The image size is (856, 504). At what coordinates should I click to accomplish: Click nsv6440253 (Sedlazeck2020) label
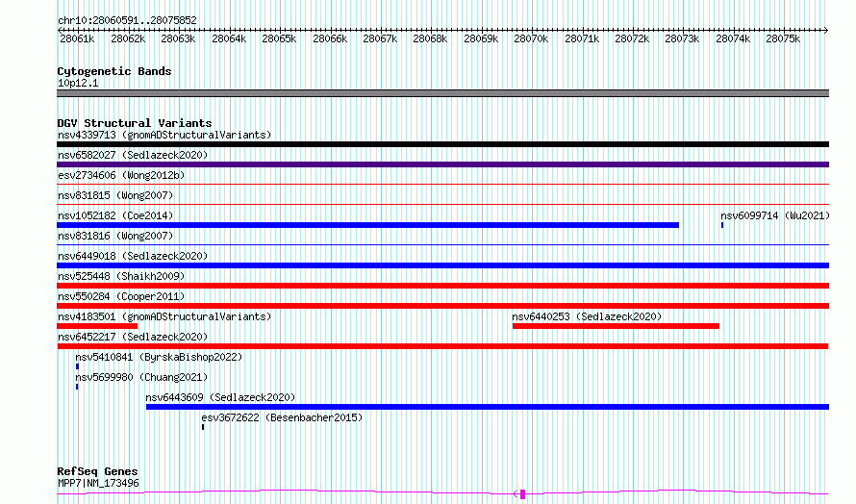pos(587,316)
